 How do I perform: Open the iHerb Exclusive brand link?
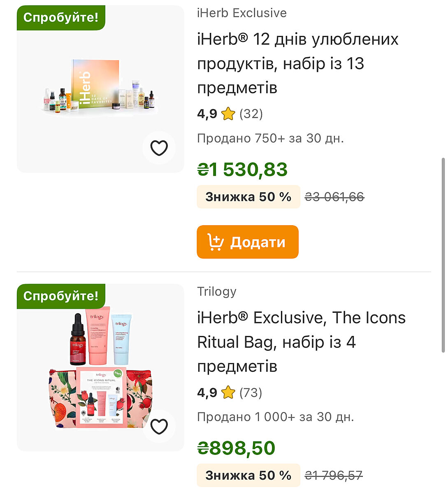tap(242, 13)
